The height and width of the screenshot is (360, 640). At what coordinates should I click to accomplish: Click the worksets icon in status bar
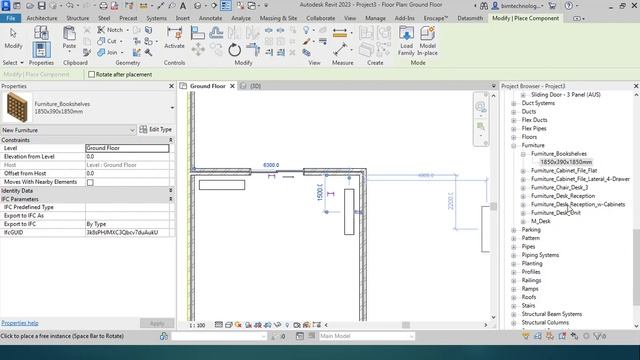tap(164, 336)
